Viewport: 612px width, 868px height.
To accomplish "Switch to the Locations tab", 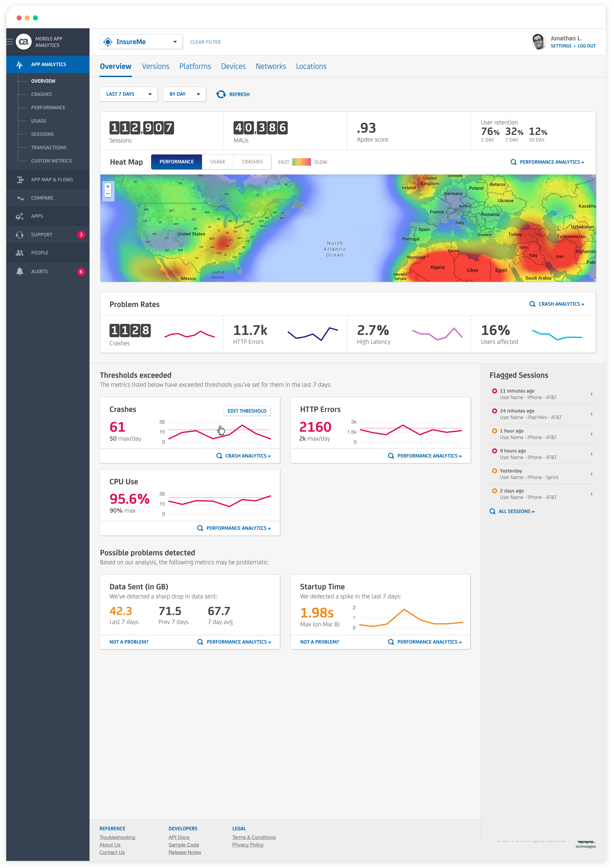I will point(311,67).
